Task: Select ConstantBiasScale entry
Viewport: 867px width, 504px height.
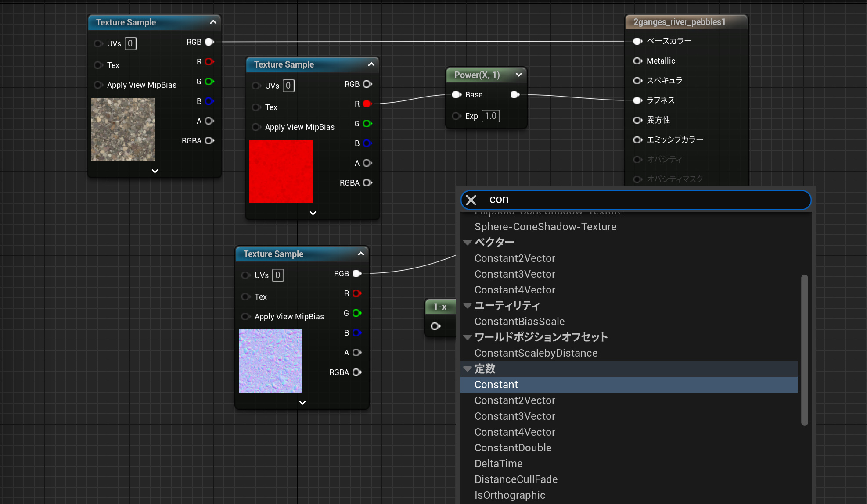Action: pos(519,322)
